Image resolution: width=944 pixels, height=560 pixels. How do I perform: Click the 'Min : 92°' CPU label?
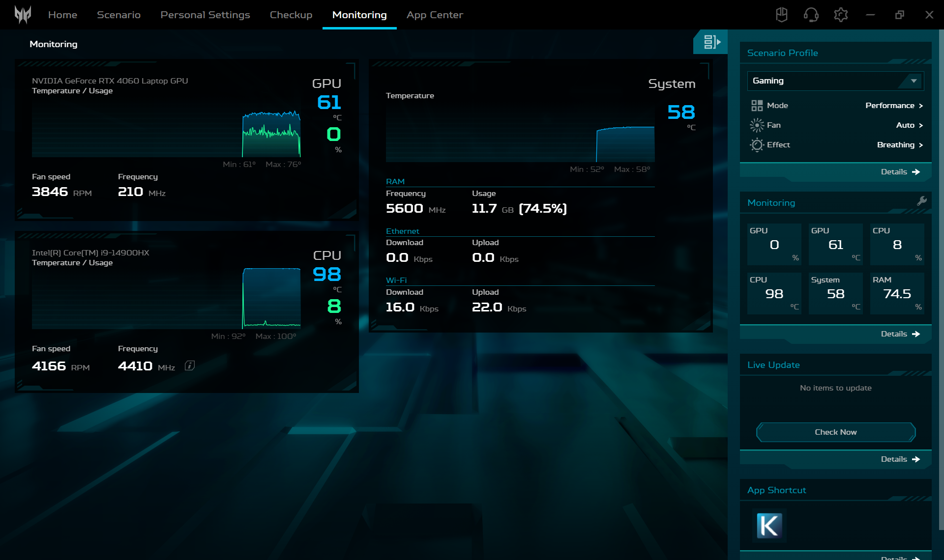pos(228,336)
